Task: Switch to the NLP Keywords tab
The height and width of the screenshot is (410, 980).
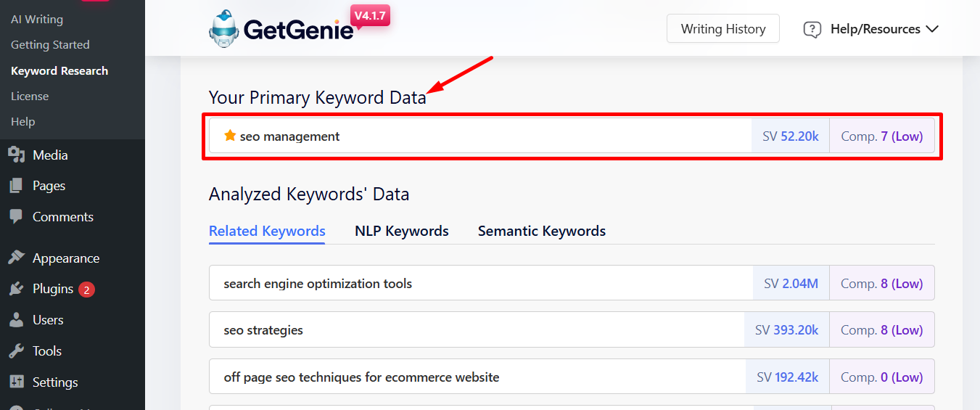Action: 402,231
